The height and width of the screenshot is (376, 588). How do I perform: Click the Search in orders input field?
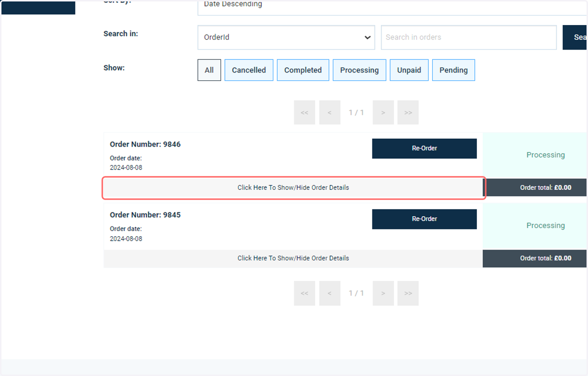click(x=469, y=37)
